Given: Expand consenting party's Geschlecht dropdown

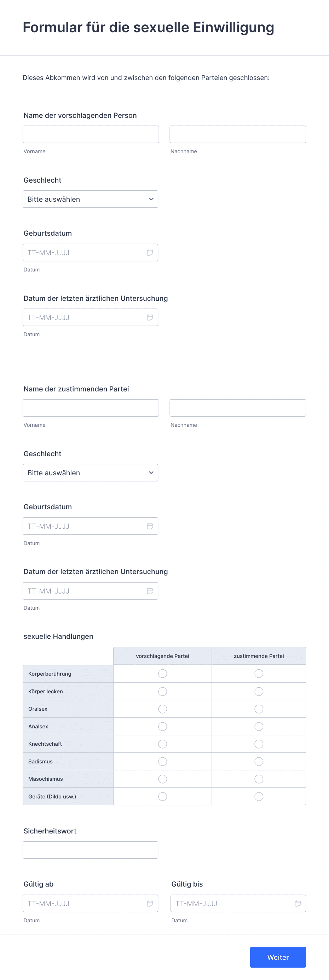Looking at the screenshot, I should coord(91,473).
